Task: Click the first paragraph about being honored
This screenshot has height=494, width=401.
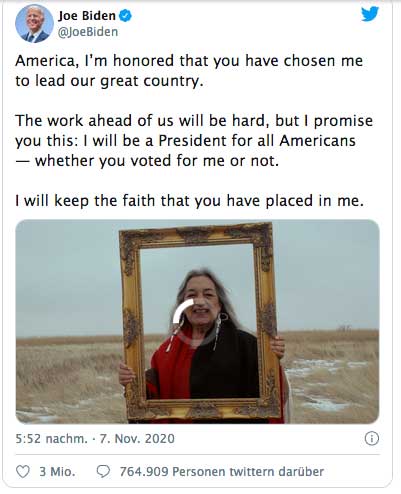Action: pyautogui.click(x=189, y=71)
